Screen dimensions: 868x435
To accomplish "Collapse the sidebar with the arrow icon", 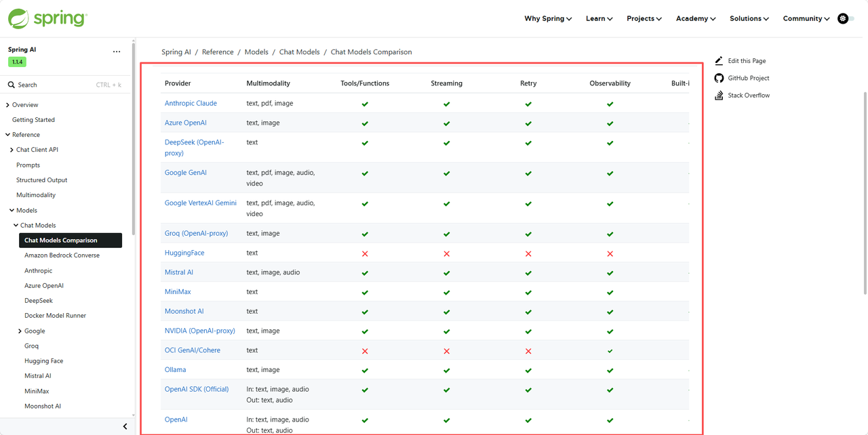I will tap(125, 426).
